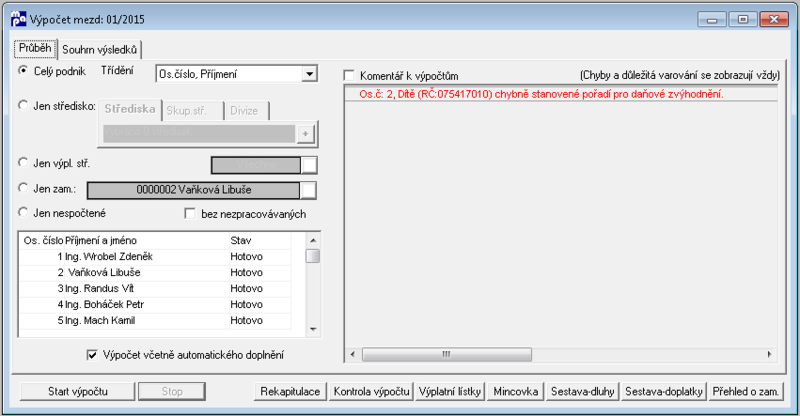Select row Ing. Mach Kamil
The width and height of the screenshot is (800, 416).
click(155, 321)
